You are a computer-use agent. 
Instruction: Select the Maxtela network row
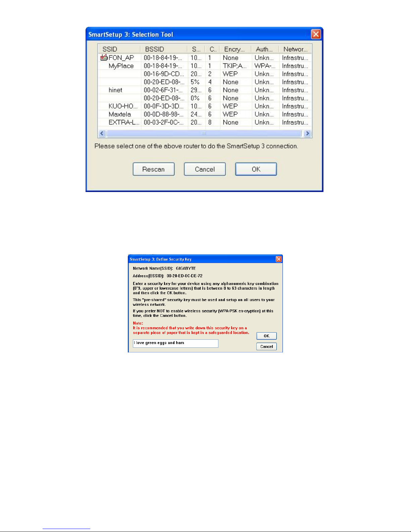point(205,114)
